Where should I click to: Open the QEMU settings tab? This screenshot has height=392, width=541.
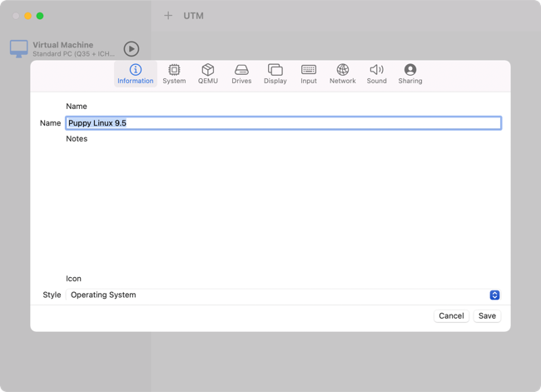tap(208, 74)
